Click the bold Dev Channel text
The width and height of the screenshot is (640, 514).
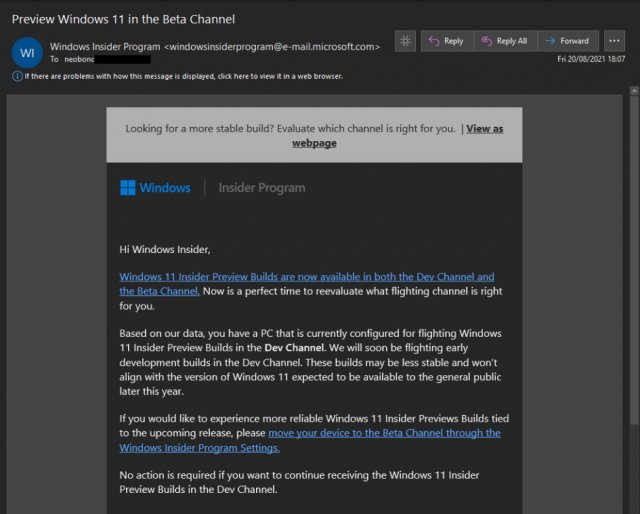coord(295,348)
